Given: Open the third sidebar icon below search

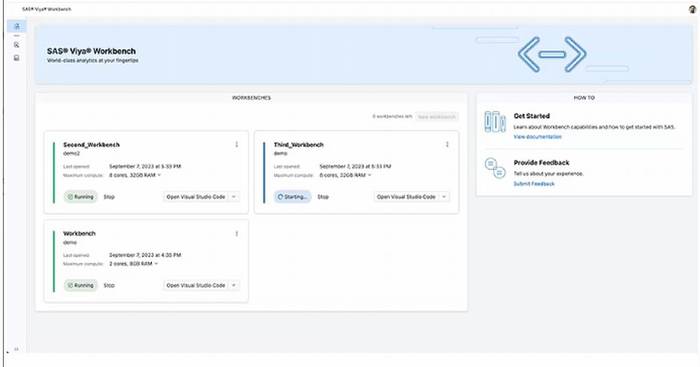Looking at the screenshot, I should (x=17, y=58).
